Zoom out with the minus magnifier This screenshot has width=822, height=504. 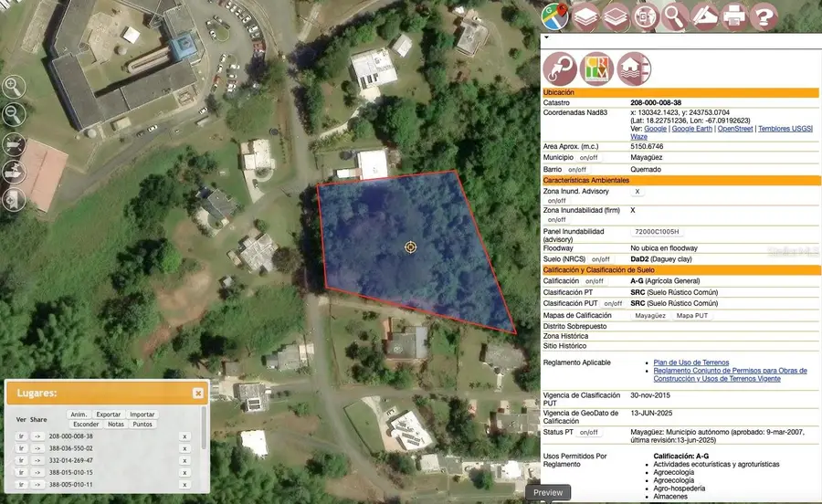pos(14,114)
